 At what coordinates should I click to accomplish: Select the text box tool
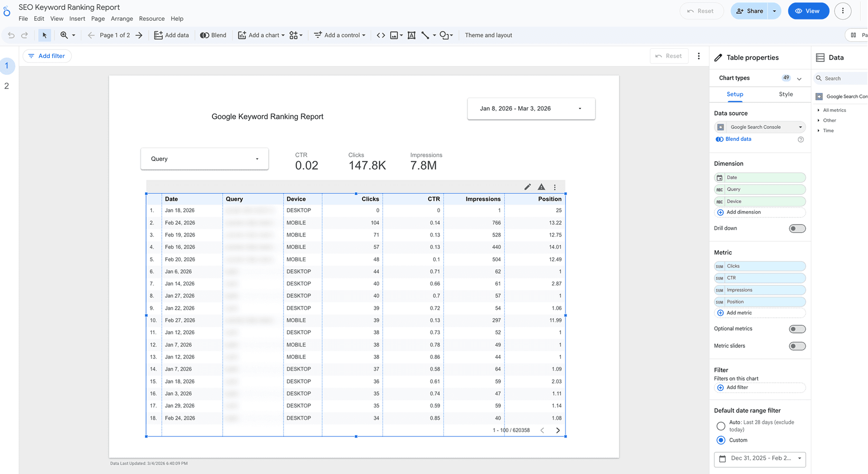click(x=411, y=35)
